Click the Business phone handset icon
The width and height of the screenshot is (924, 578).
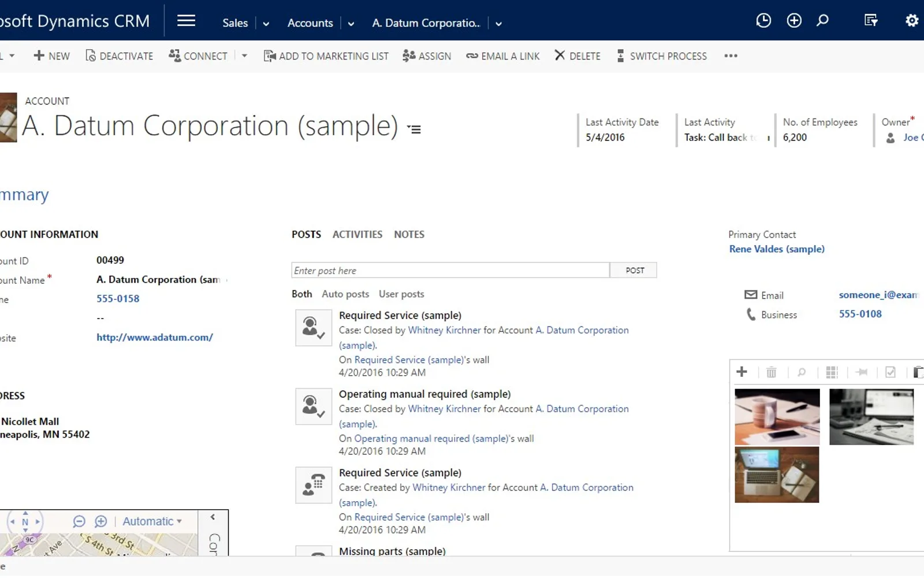751,314
